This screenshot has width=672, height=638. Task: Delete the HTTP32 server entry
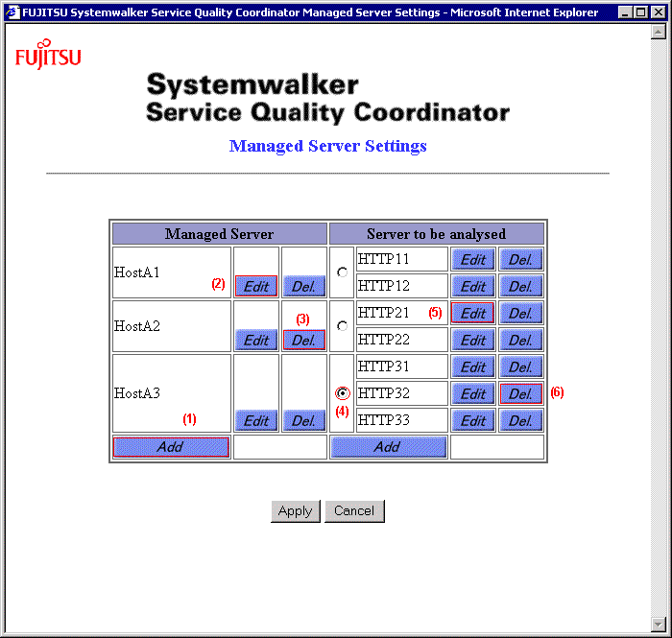tap(520, 393)
